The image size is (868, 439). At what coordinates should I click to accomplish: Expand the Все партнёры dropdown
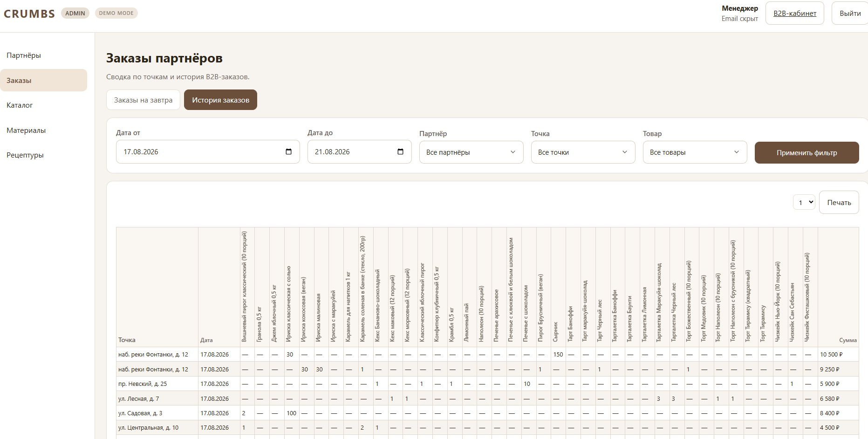471,152
